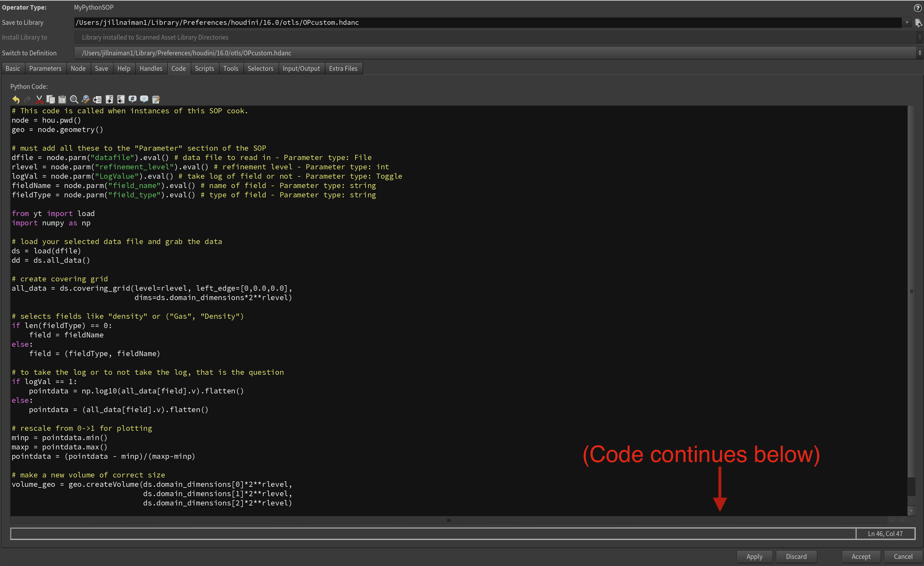The image size is (924, 566).
Task: Click the Cancel button
Action: [x=903, y=557]
